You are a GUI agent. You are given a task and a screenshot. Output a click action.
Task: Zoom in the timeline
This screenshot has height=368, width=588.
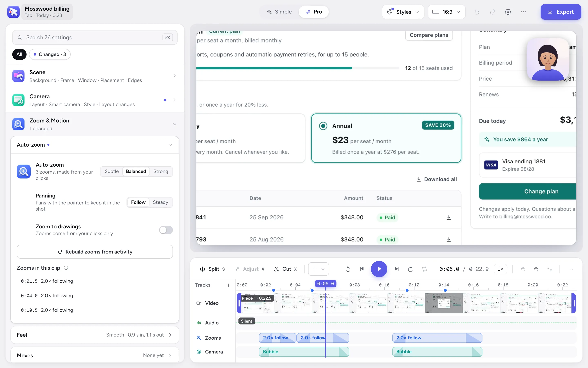(536, 269)
